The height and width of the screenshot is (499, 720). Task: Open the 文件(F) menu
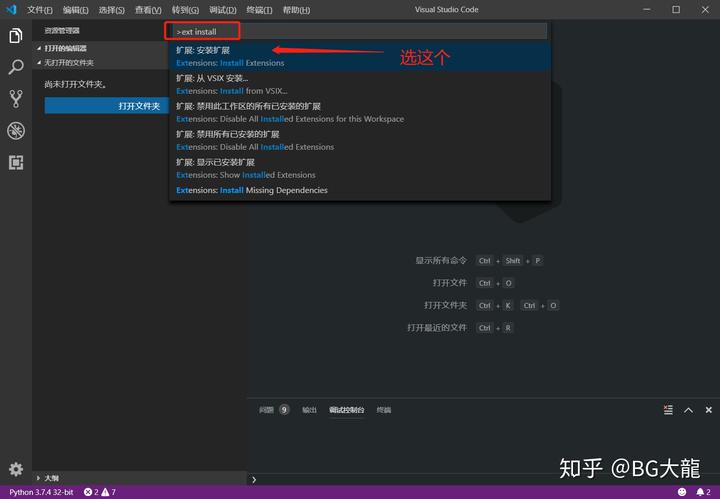pos(39,10)
